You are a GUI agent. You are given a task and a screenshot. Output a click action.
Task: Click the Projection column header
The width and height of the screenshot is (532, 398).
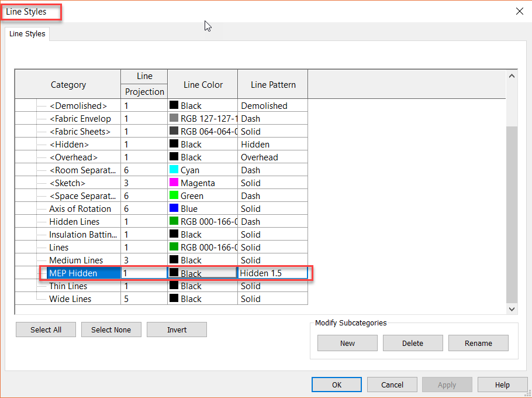(x=144, y=91)
